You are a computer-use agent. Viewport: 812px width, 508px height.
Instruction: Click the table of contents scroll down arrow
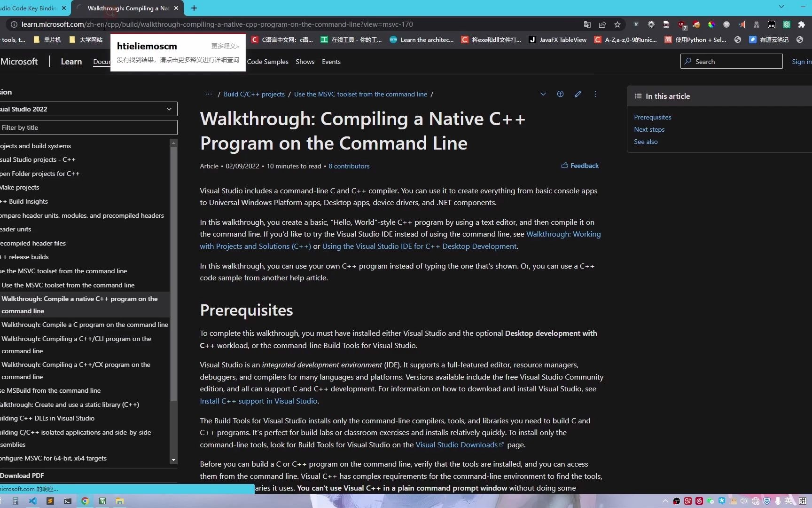point(173,460)
